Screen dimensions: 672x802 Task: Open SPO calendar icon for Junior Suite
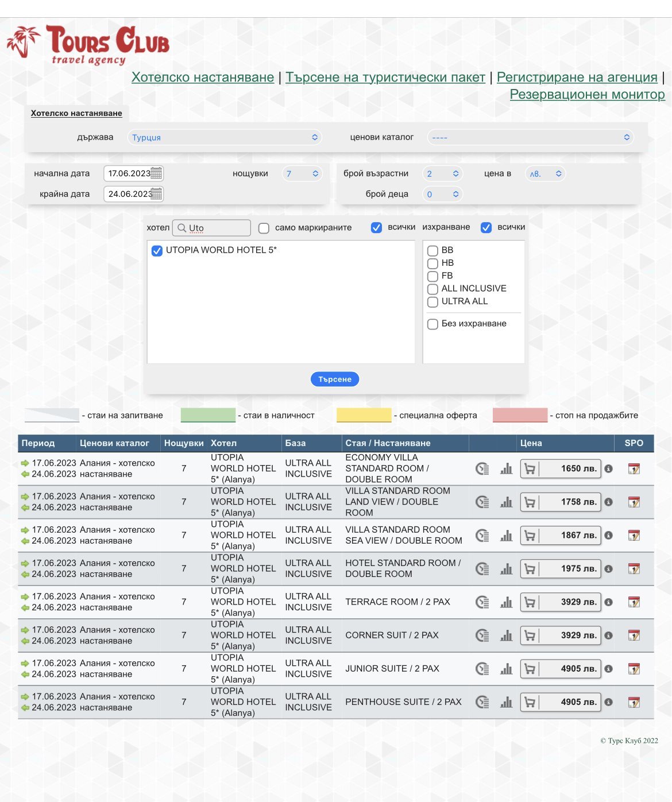point(634,669)
